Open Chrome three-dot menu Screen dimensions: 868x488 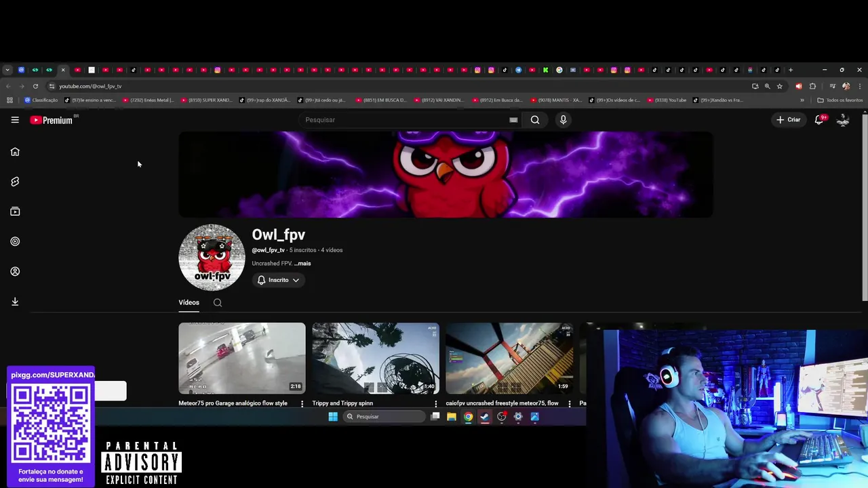coord(860,86)
